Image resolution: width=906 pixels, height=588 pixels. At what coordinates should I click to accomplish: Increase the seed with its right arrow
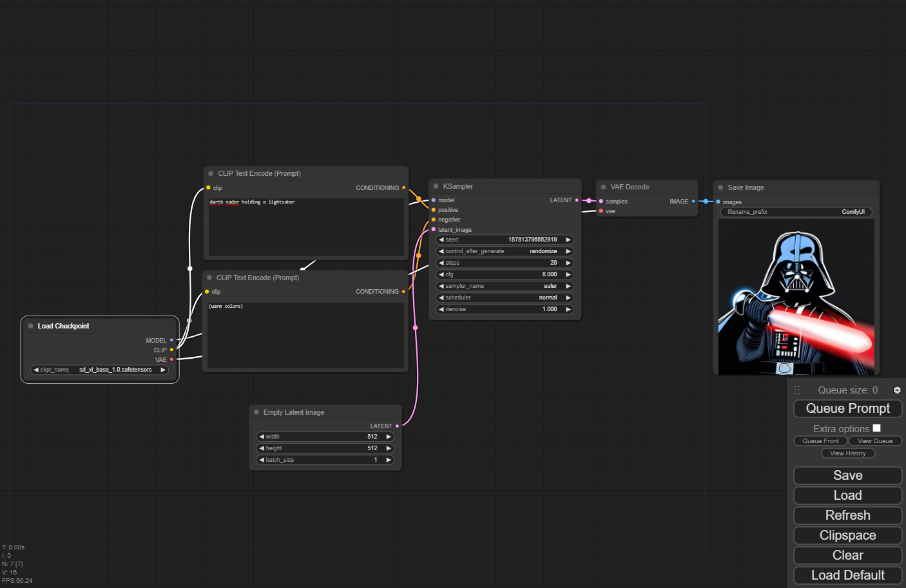point(568,240)
